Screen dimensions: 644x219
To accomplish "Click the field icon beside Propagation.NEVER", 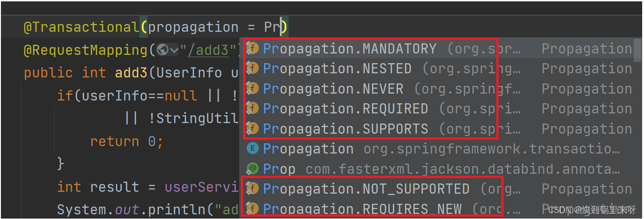I will pos(252,89).
